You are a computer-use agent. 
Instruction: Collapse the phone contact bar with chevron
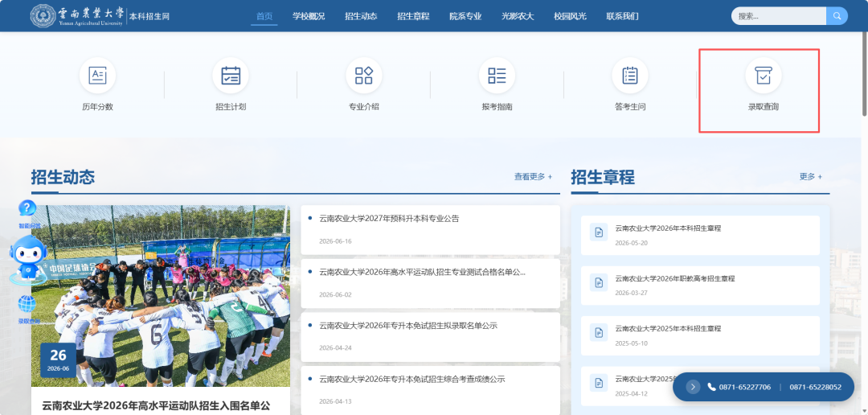(x=693, y=387)
